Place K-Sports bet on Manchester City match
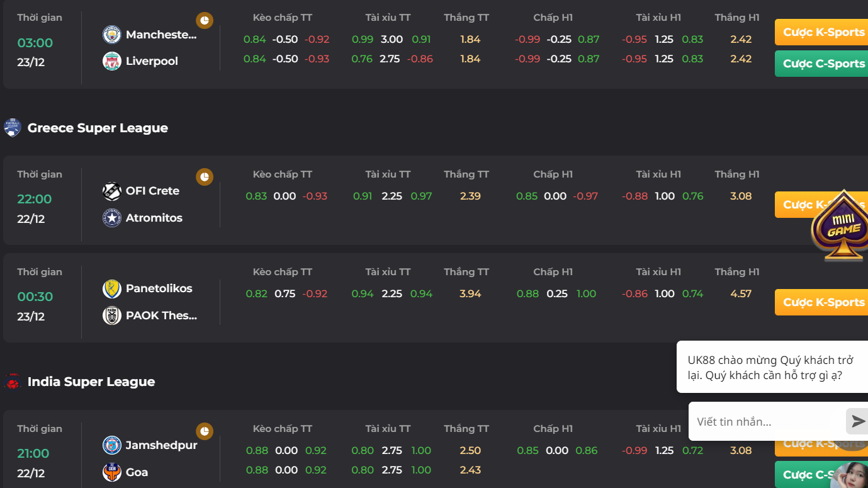 (821, 32)
